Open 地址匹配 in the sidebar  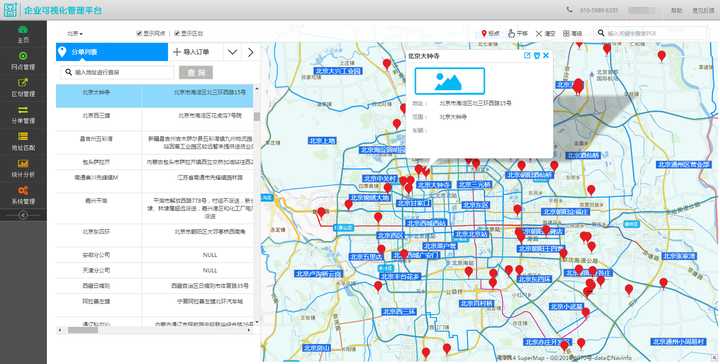23,141
